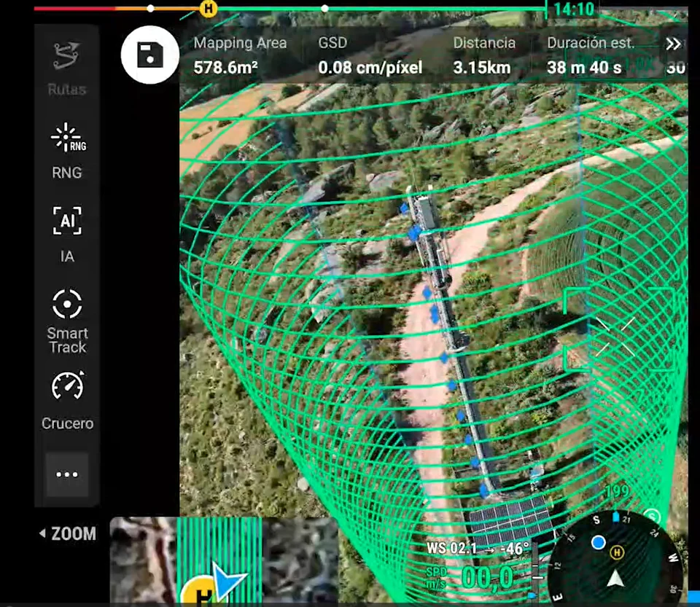The width and height of the screenshot is (700, 607).
Task: Click the home point H marker on battery bar
Action: [x=208, y=9]
